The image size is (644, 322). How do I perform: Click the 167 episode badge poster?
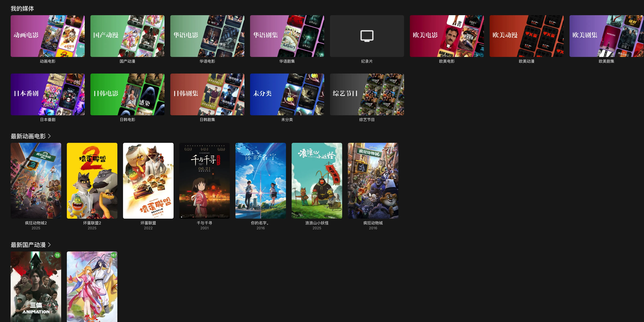[x=92, y=287]
